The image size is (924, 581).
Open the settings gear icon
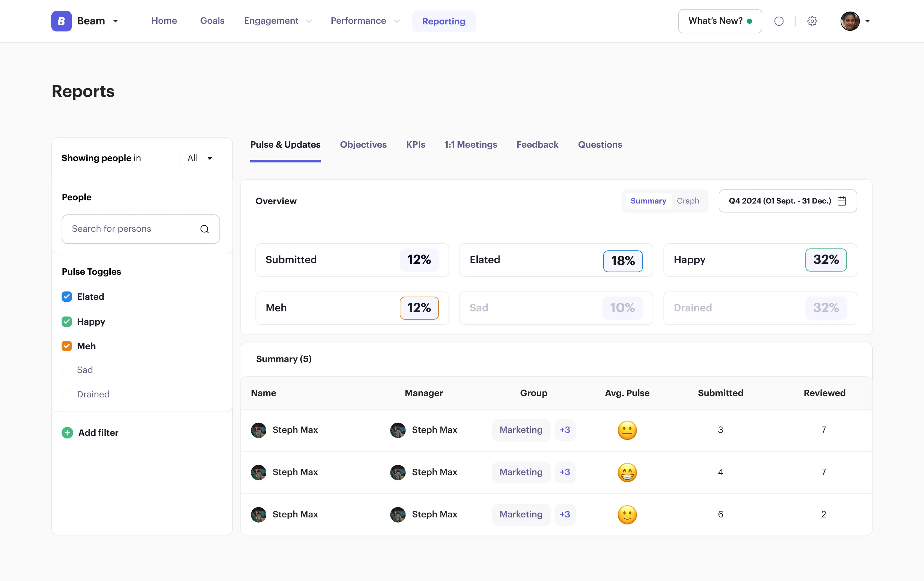[812, 21]
